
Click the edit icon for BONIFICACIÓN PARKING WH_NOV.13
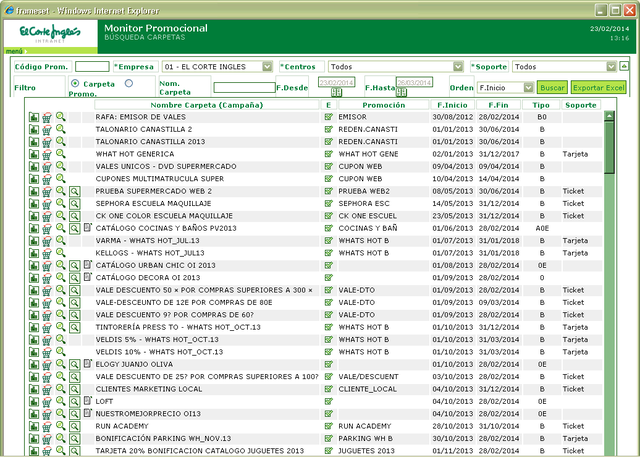click(329, 439)
